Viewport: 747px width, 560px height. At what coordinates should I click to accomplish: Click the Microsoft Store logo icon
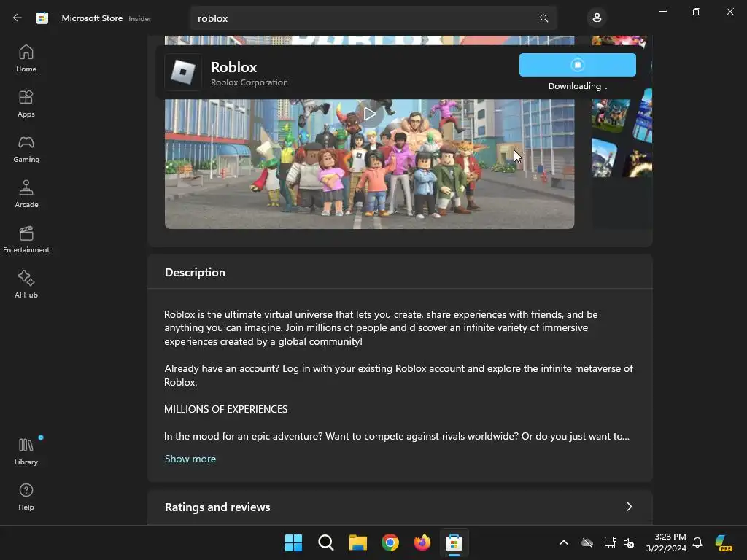click(x=42, y=18)
